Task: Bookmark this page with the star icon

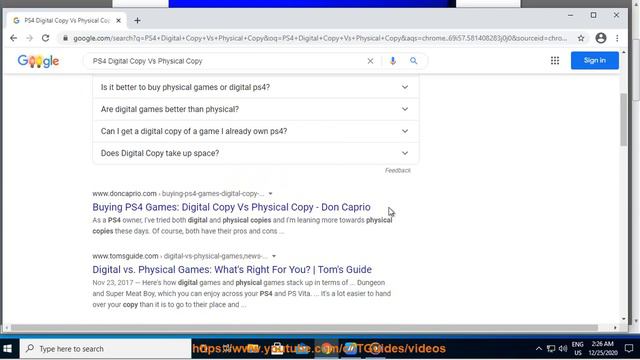Action: [581, 38]
